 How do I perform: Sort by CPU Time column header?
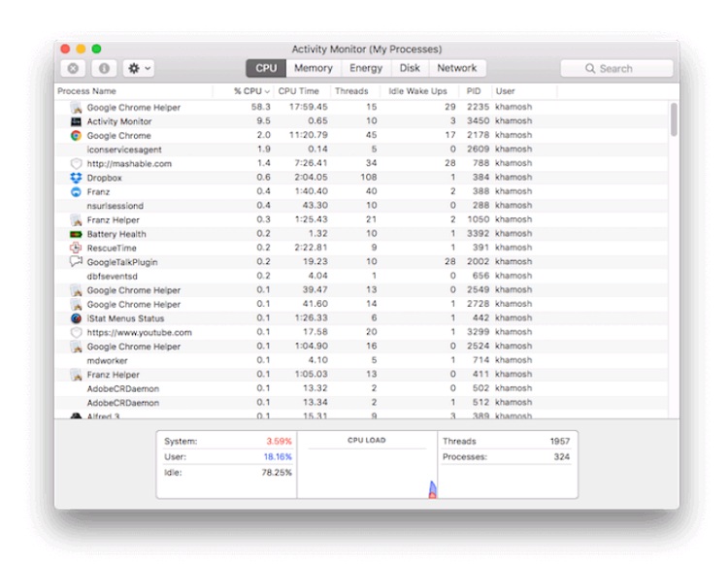coord(299,91)
